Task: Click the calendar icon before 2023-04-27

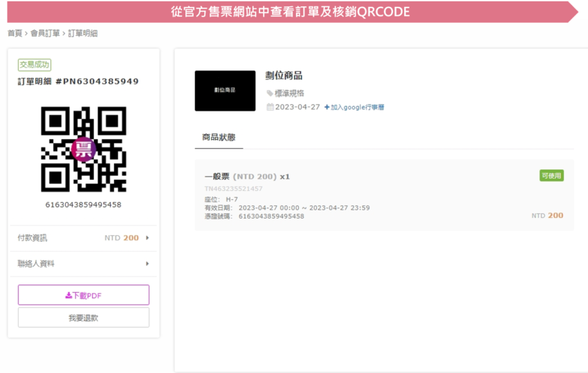Action: (x=270, y=107)
